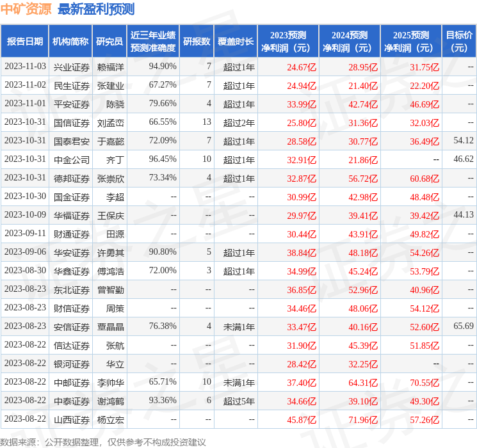Screen dimensions: 477x448
Task: Click analyst name 赖福洋
Action: pos(111,67)
